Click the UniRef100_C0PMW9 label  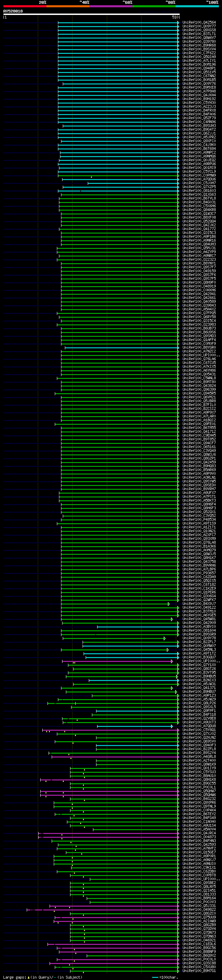point(199,175)
